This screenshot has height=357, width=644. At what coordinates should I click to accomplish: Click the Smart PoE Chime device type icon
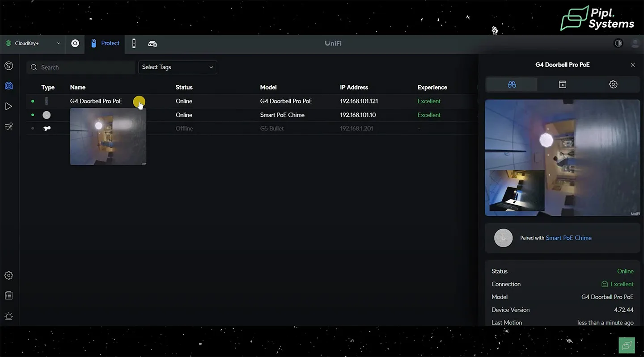click(x=47, y=115)
